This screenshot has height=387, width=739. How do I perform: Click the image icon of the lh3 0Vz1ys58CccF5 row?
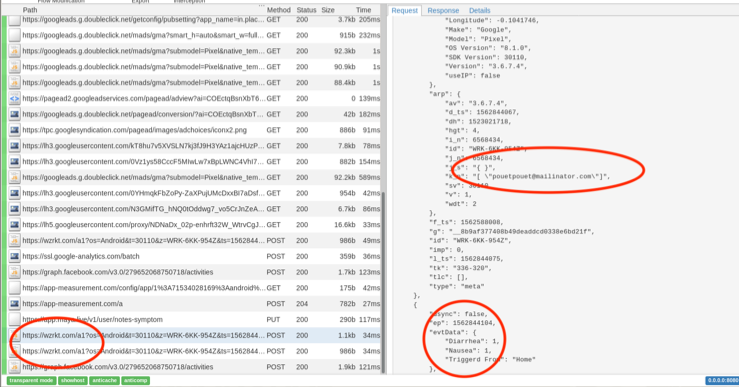(x=14, y=162)
